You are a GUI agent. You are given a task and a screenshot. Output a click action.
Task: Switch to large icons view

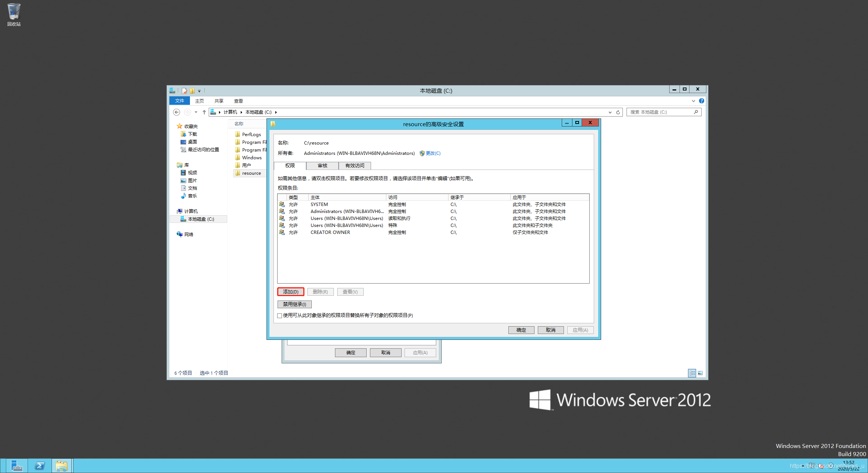point(700,373)
